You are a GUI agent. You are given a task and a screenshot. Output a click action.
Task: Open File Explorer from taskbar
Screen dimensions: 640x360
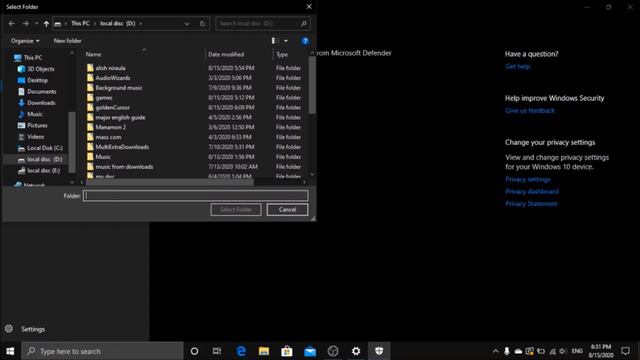(264, 351)
